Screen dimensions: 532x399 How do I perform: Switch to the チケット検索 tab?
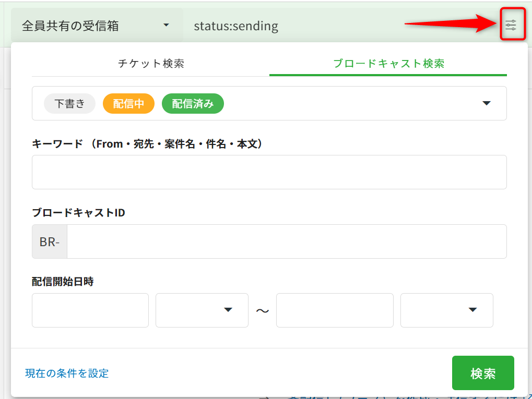[x=151, y=64]
